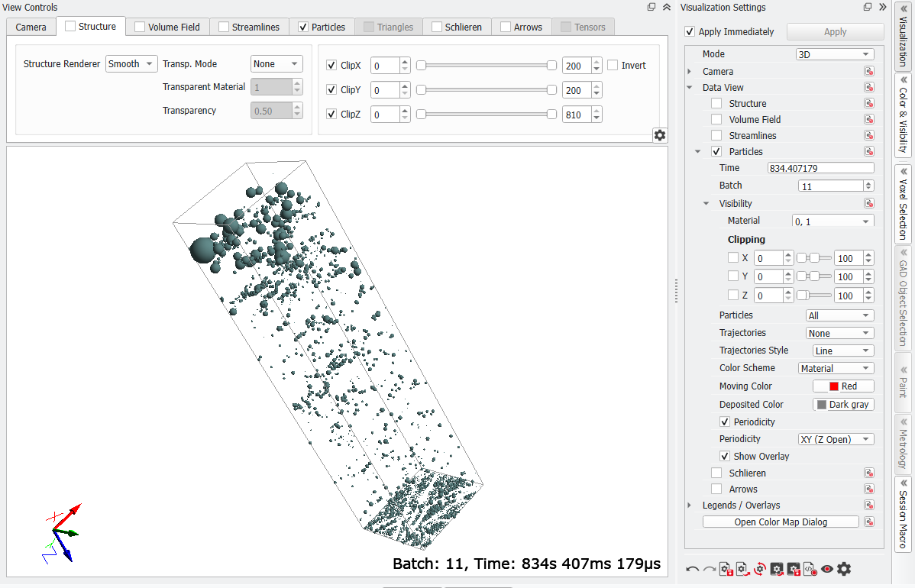Viewport: 915px width, 588px height.
Task: Click the red eye view icon
Action: point(827,570)
